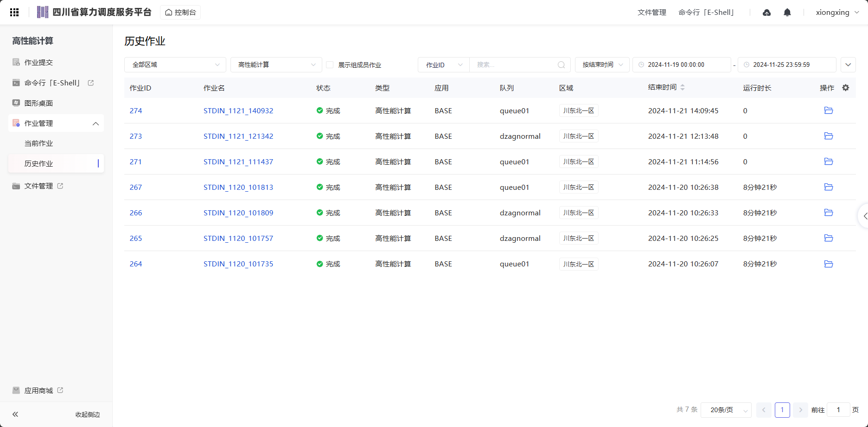Click 文件管理 link in top bar
The image size is (868, 427).
[651, 13]
